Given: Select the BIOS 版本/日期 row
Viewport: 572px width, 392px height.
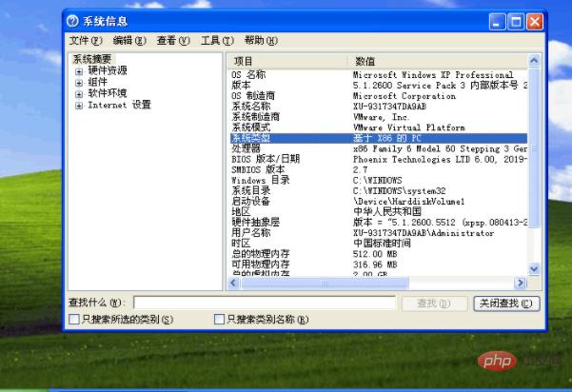Looking at the screenshot, I should click(379, 159).
